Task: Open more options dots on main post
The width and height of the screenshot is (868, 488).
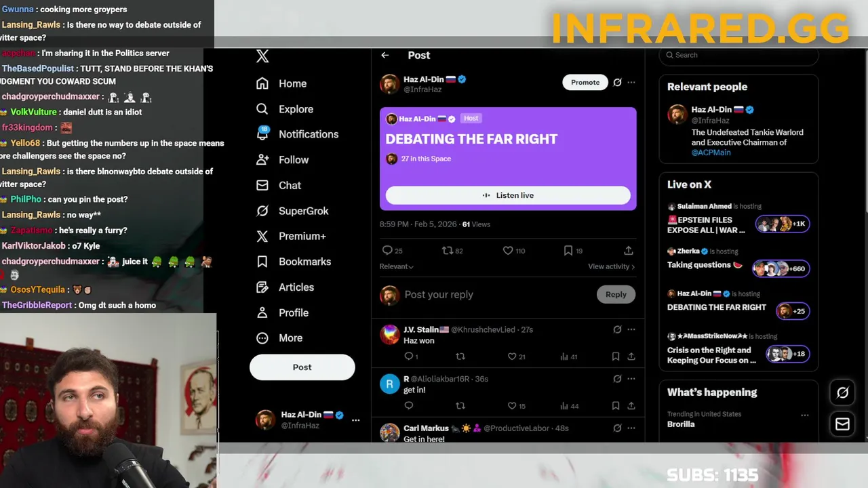Action: click(x=631, y=83)
